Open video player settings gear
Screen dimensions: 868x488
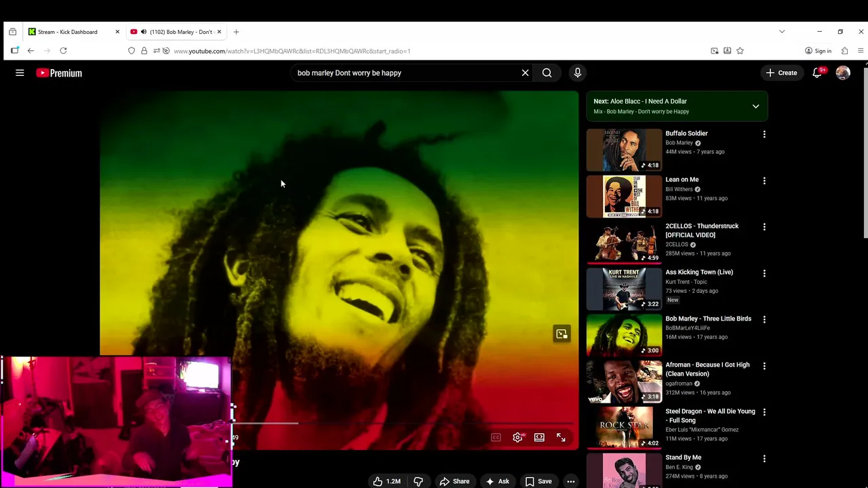click(517, 437)
